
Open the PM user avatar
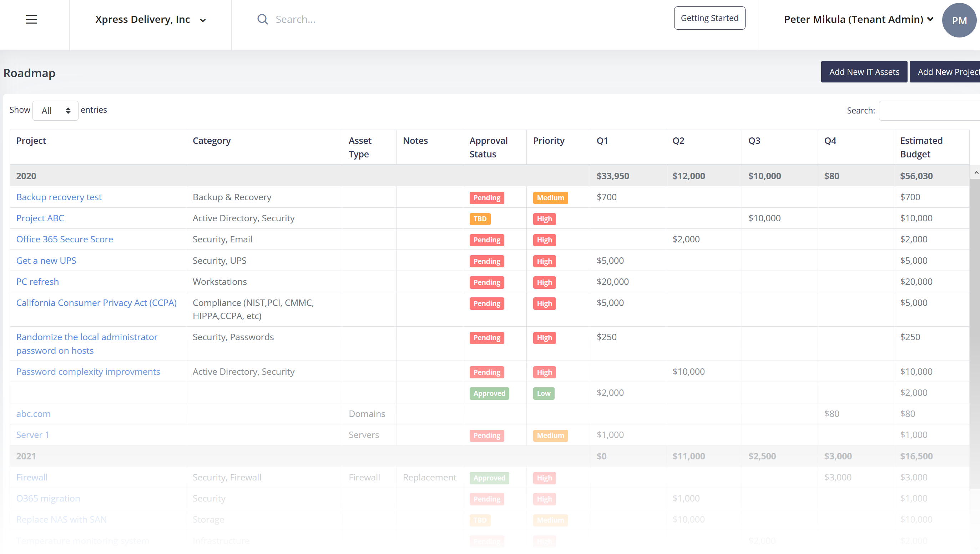point(959,20)
